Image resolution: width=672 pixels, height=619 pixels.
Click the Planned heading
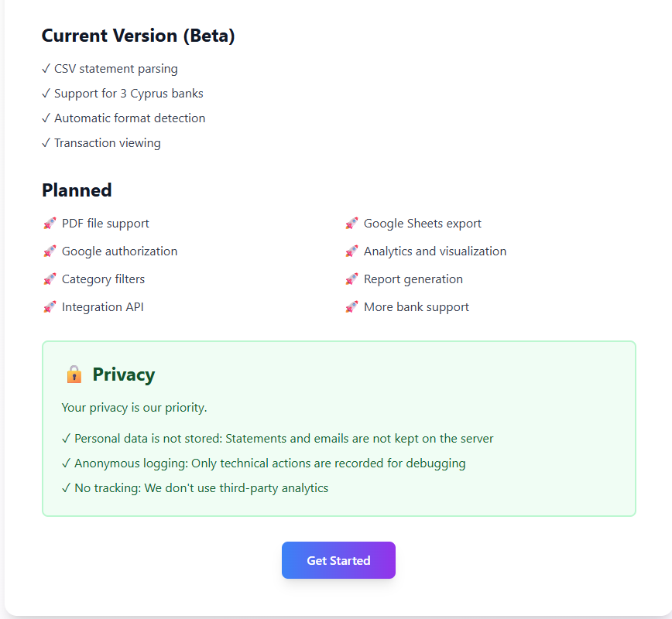[x=77, y=190]
